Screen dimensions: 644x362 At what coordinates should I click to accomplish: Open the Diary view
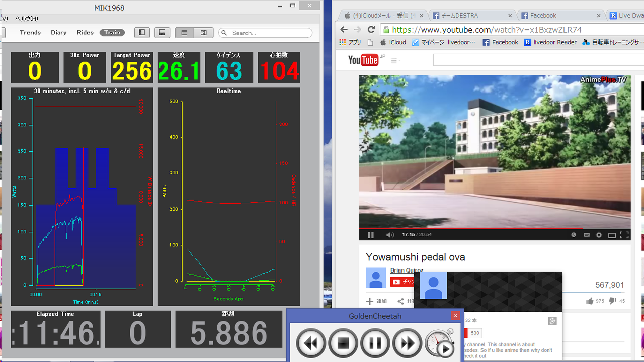[59, 33]
